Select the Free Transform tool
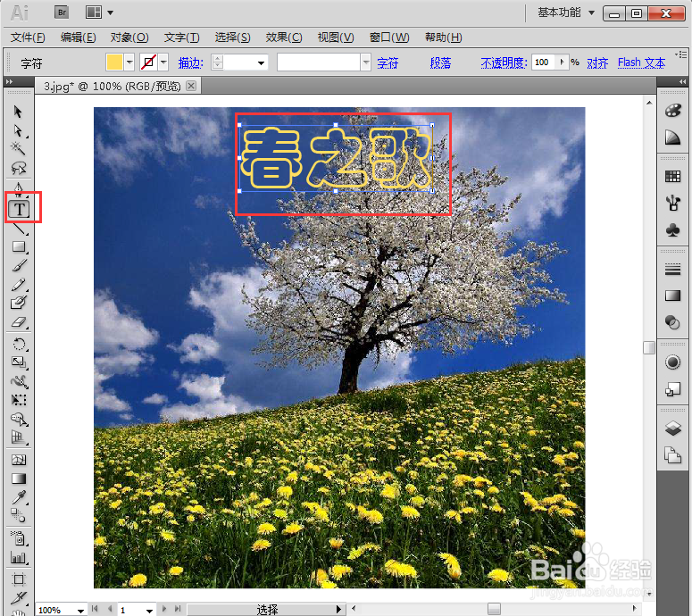Screen dimensions: 692x616 [19, 400]
